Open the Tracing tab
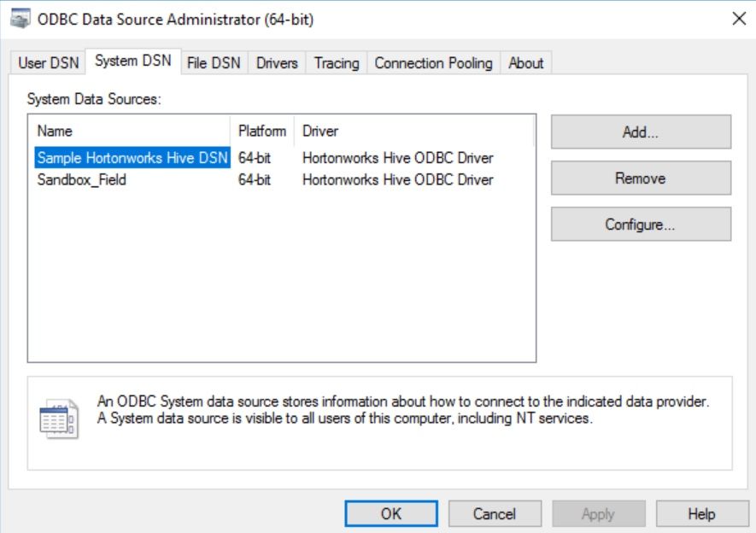The width and height of the screenshot is (756, 533). tap(337, 63)
